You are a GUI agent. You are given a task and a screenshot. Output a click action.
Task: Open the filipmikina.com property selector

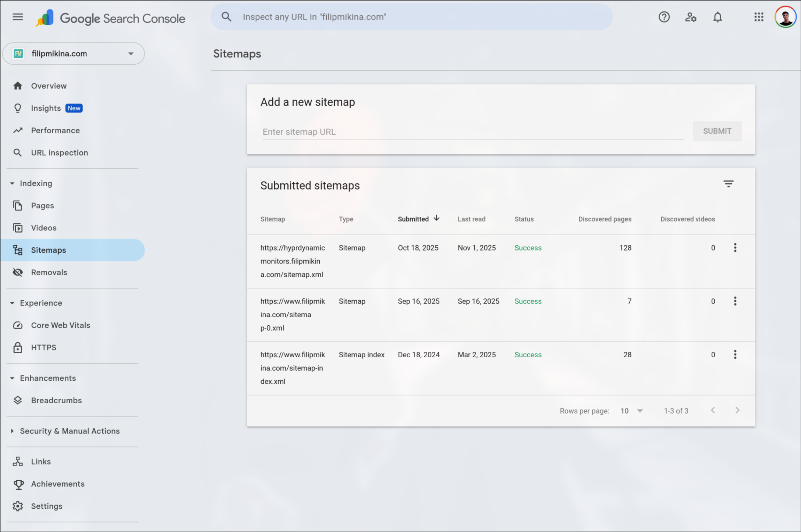coord(73,54)
